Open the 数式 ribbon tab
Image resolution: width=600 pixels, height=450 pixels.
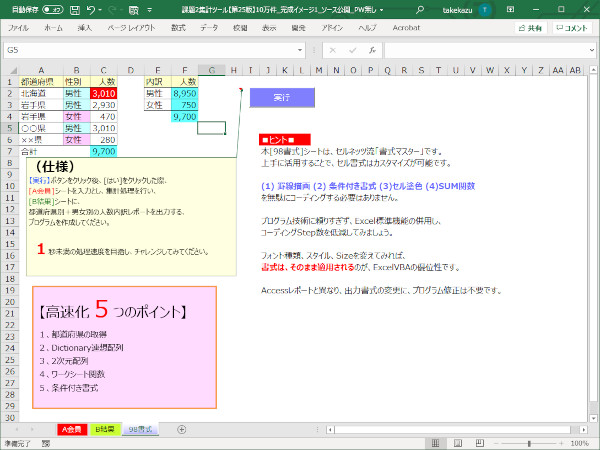[178, 28]
